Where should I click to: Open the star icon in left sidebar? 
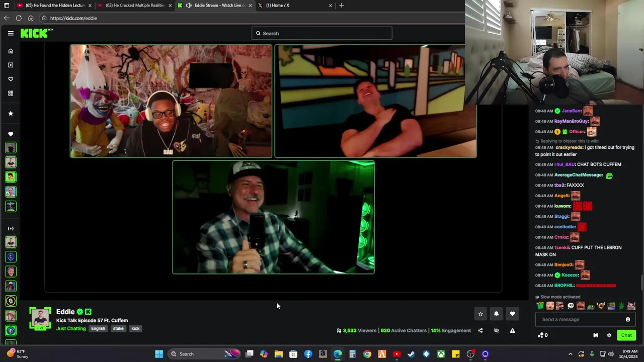coord(11,114)
